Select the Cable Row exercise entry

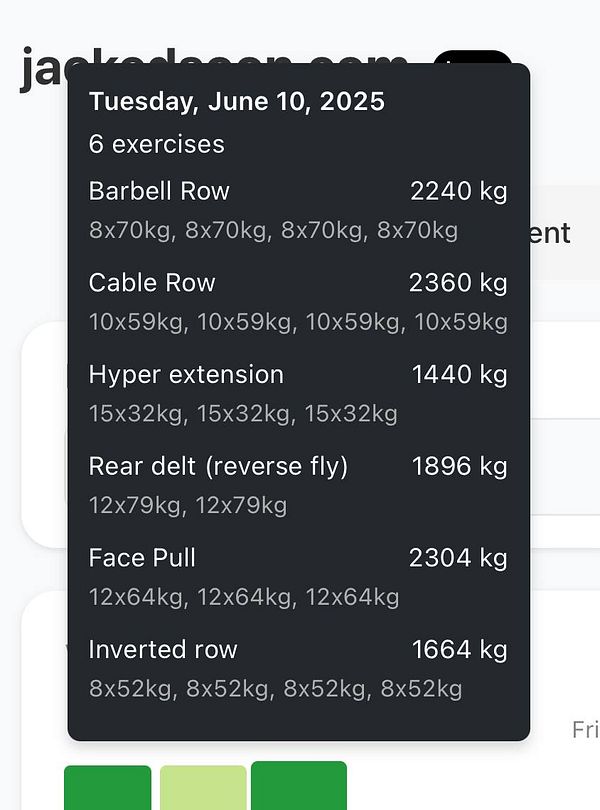tap(151, 283)
